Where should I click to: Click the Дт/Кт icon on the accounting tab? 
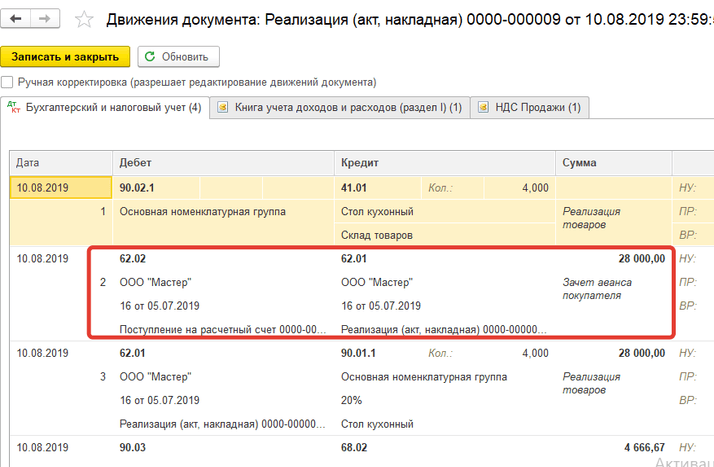tap(12, 107)
